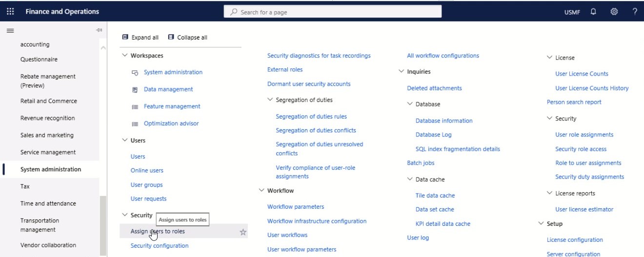The width and height of the screenshot is (644, 257).
Task: Click the Data management workspace icon
Action: point(135,90)
